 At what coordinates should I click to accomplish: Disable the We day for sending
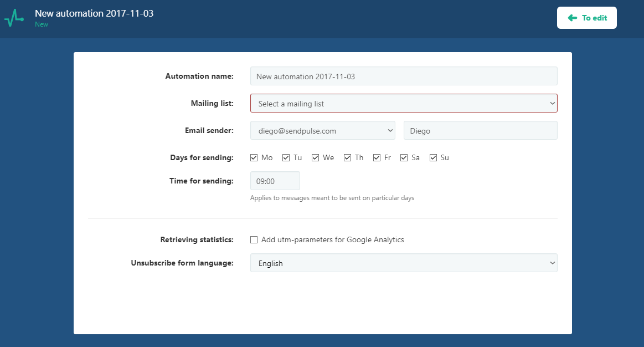(316, 157)
